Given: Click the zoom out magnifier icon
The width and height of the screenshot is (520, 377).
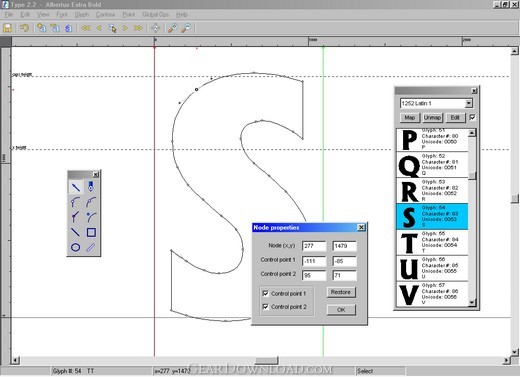Looking at the screenshot, I should pos(186,28).
